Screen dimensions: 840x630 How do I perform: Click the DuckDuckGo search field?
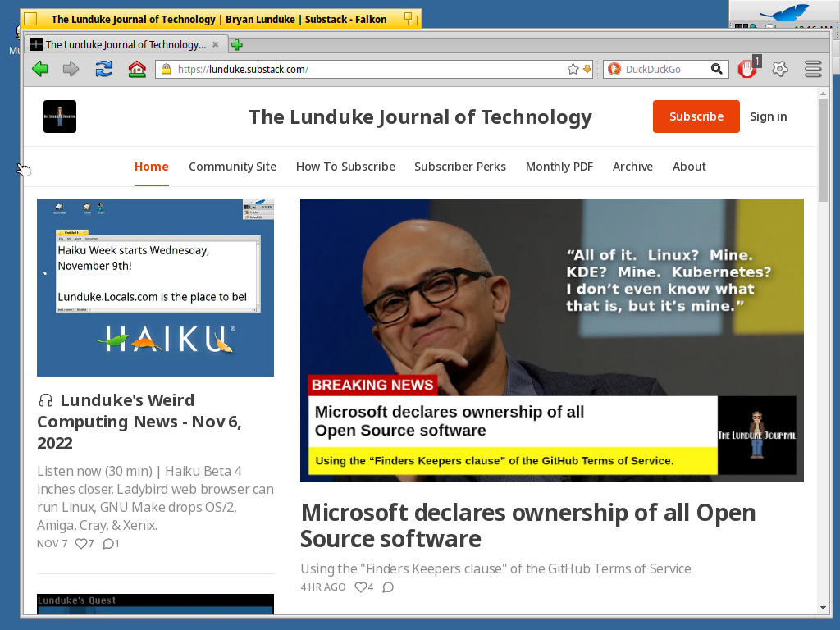coord(664,69)
